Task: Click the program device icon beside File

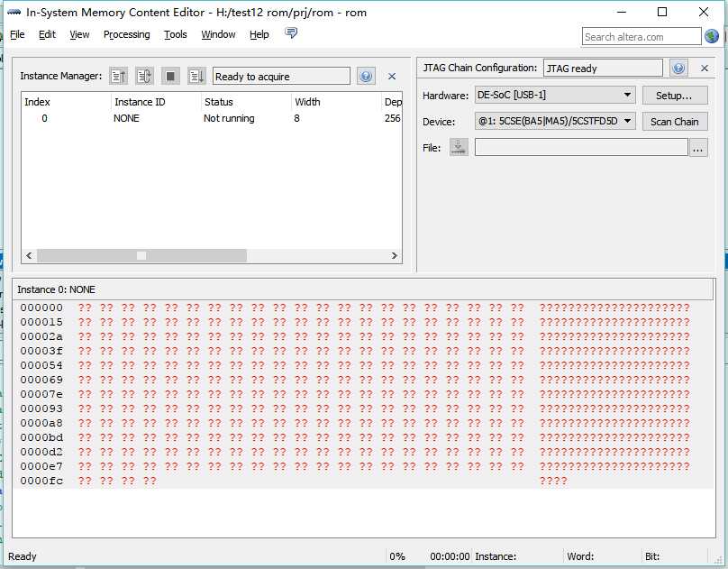Action: pos(459,147)
